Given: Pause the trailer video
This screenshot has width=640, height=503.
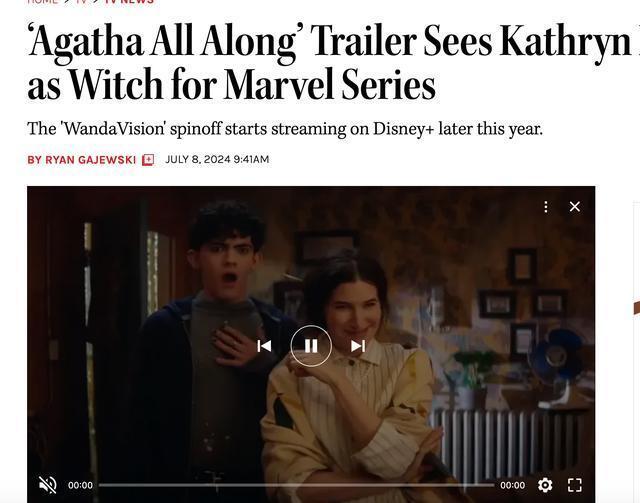Looking at the screenshot, I should coord(311,346).
